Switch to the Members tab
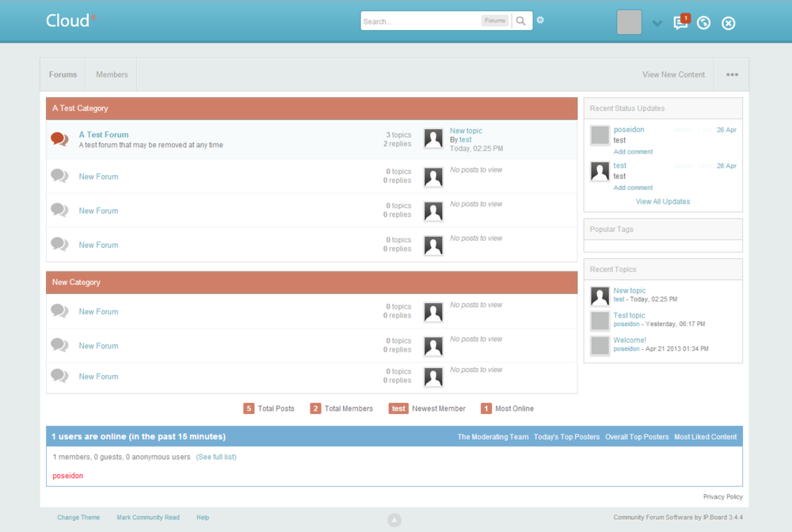 click(x=112, y=74)
